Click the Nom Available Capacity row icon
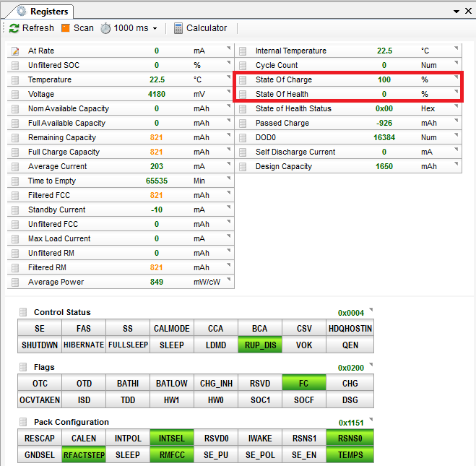476x466 pixels. pos(15,109)
